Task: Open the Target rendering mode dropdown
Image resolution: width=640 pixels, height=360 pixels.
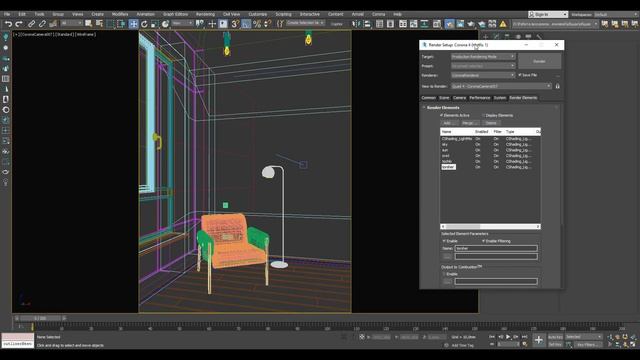Action: (483, 57)
